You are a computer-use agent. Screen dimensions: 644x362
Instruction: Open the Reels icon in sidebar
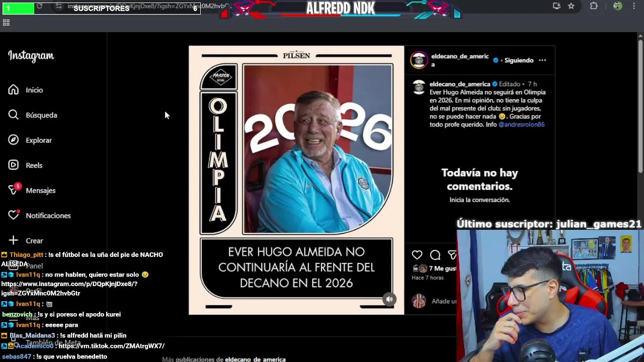[x=14, y=165]
